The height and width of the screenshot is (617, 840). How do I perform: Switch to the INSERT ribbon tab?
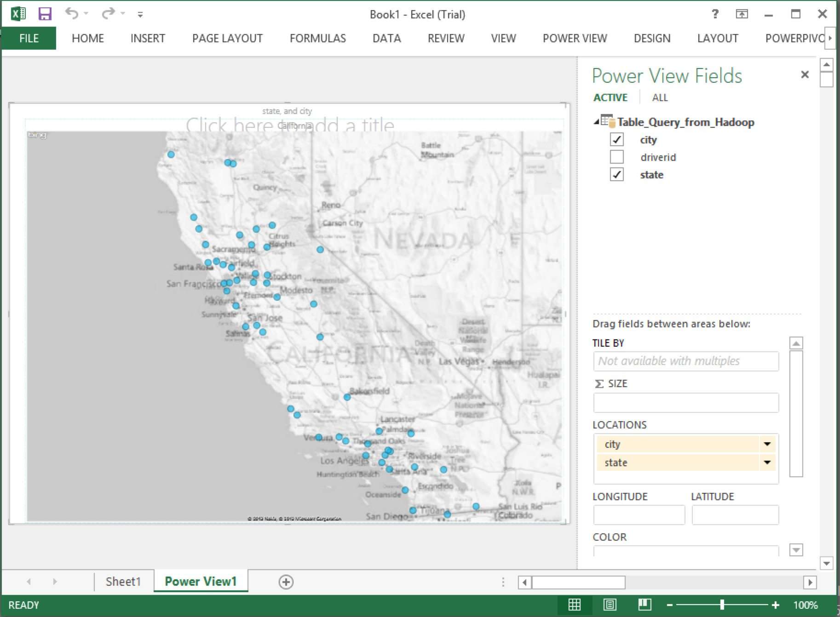[x=148, y=38]
